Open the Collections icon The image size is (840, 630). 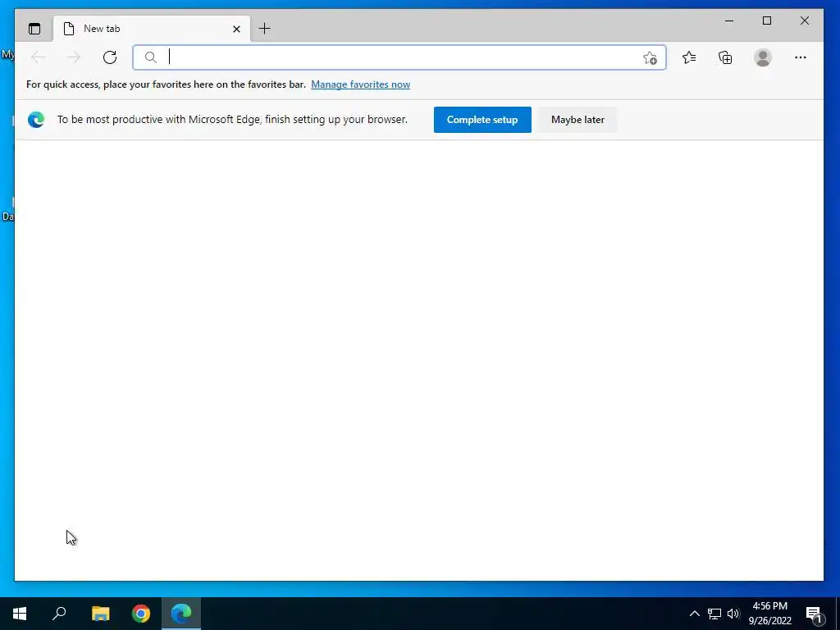[x=725, y=57]
